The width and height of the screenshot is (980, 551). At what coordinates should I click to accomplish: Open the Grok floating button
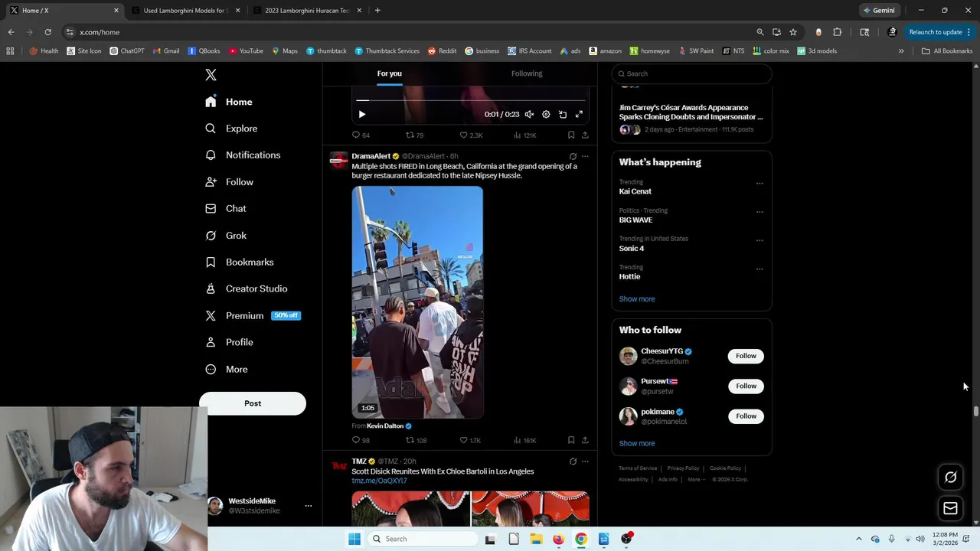[x=950, y=478]
